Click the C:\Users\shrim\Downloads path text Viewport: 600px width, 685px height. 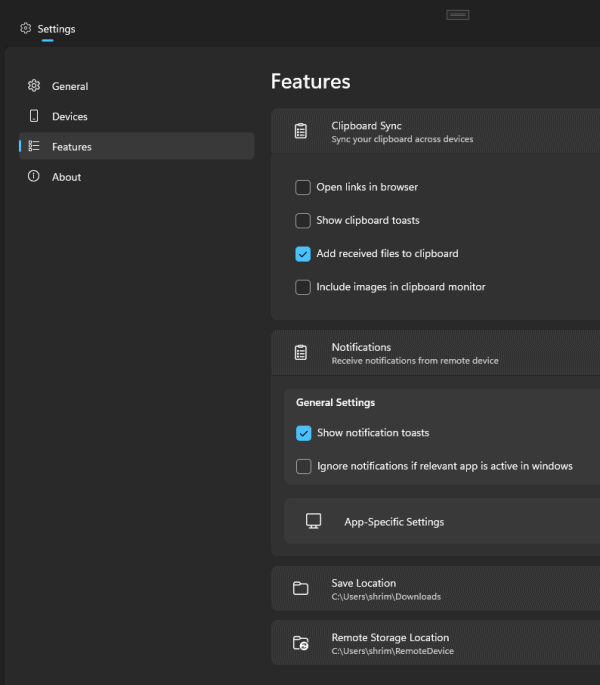[x=386, y=596]
